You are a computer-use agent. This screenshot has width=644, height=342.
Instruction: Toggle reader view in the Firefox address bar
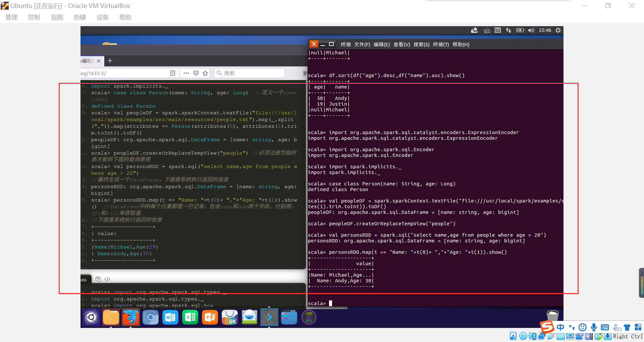point(173,73)
